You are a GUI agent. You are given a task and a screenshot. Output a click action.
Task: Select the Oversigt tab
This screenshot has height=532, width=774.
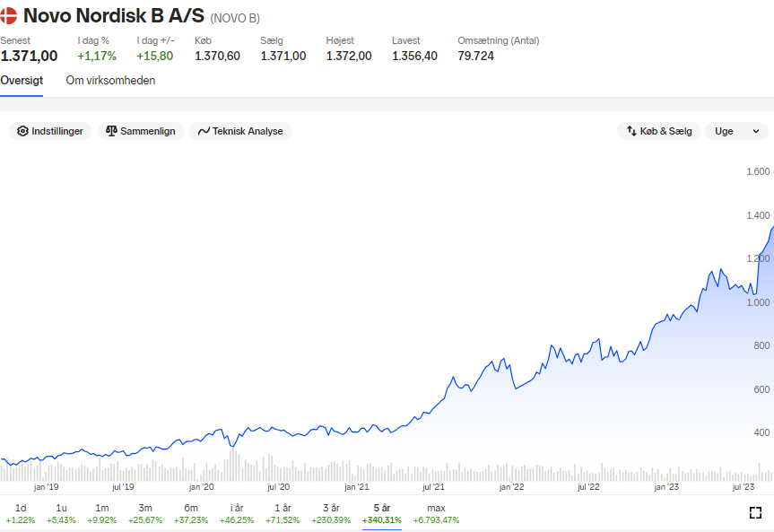pos(22,80)
